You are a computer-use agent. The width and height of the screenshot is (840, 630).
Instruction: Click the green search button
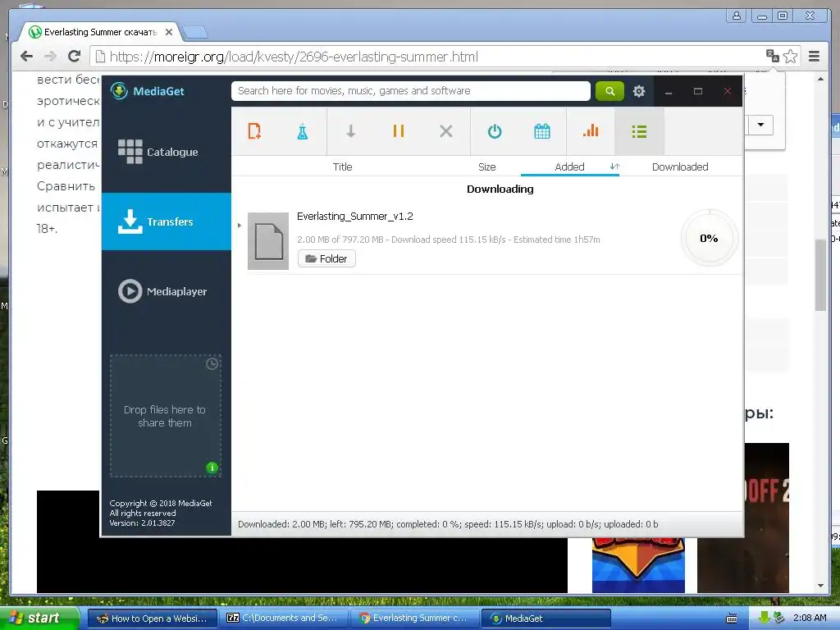pyautogui.click(x=609, y=91)
